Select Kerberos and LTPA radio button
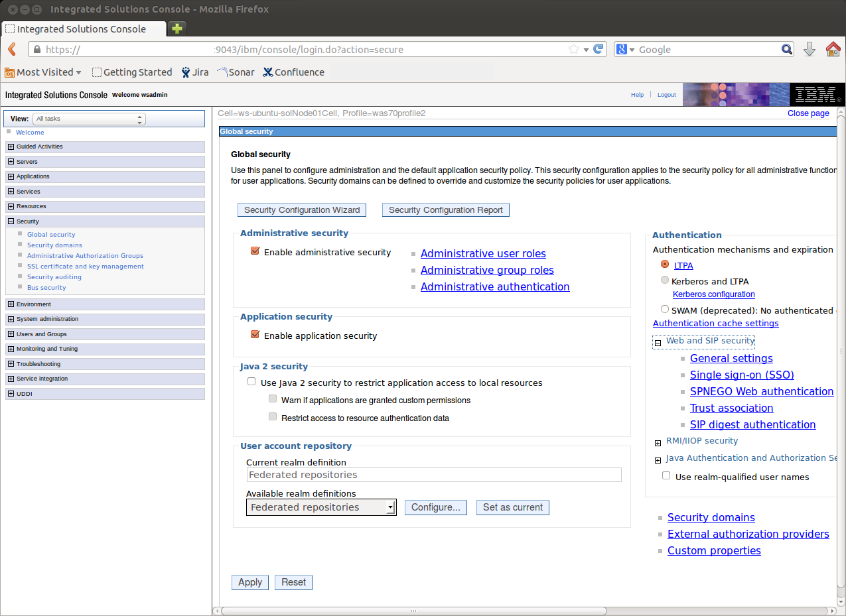The height and width of the screenshot is (616, 846). pyautogui.click(x=665, y=280)
